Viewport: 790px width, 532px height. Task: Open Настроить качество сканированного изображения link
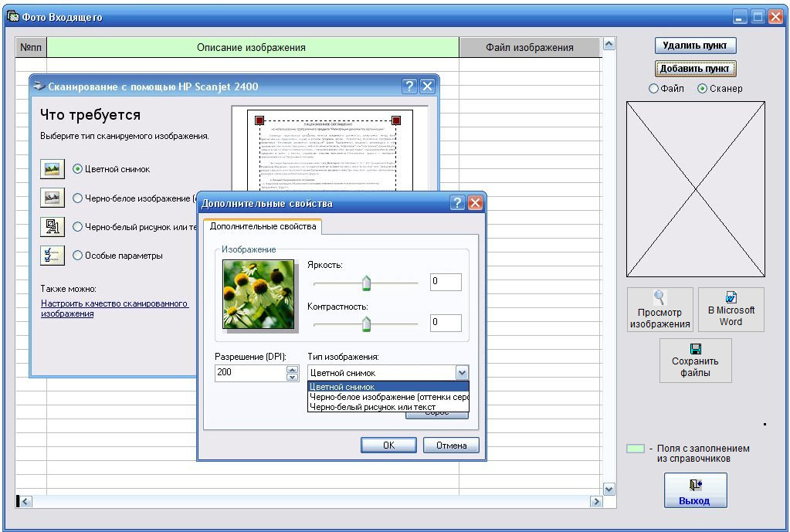coord(114,308)
